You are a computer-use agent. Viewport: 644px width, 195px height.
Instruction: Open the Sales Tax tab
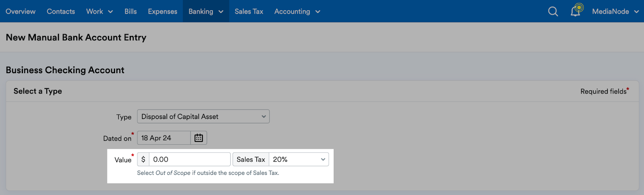click(249, 11)
